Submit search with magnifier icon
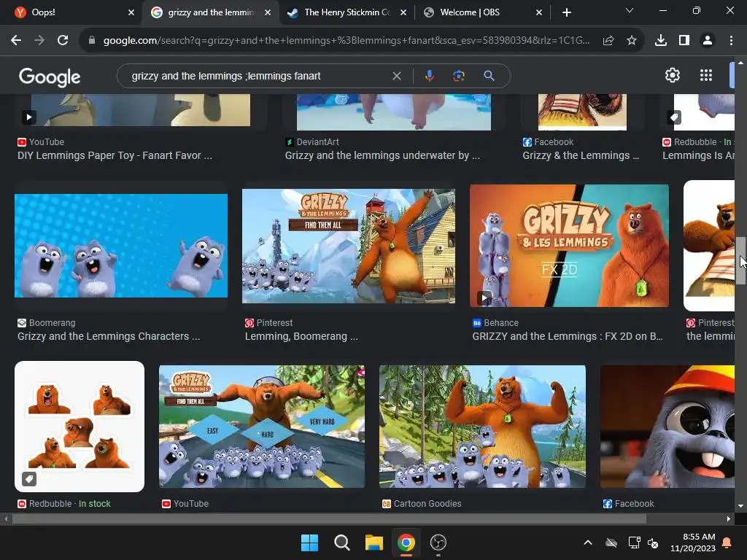The width and height of the screenshot is (747, 560). tap(489, 76)
